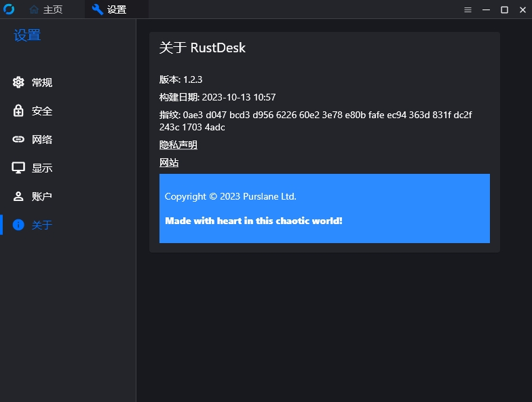Image resolution: width=532 pixels, height=402 pixels.
Task: Click the lock icon for 安全
Action: pyautogui.click(x=18, y=111)
